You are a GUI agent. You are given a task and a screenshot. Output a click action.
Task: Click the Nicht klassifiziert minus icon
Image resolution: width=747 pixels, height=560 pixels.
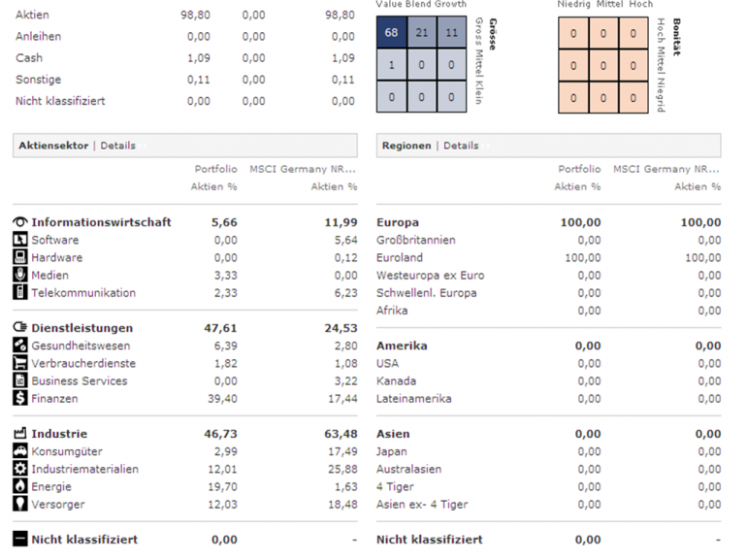(20, 539)
